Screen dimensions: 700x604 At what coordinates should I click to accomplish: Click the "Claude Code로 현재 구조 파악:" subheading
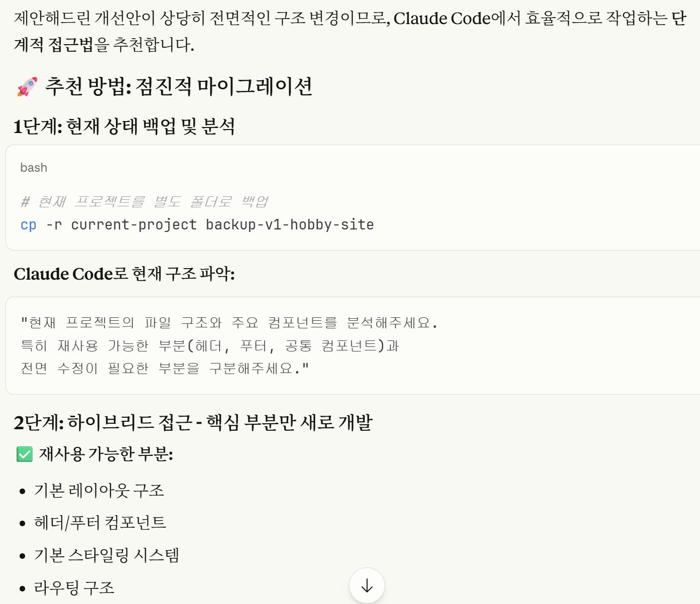click(x=124, y=274)
